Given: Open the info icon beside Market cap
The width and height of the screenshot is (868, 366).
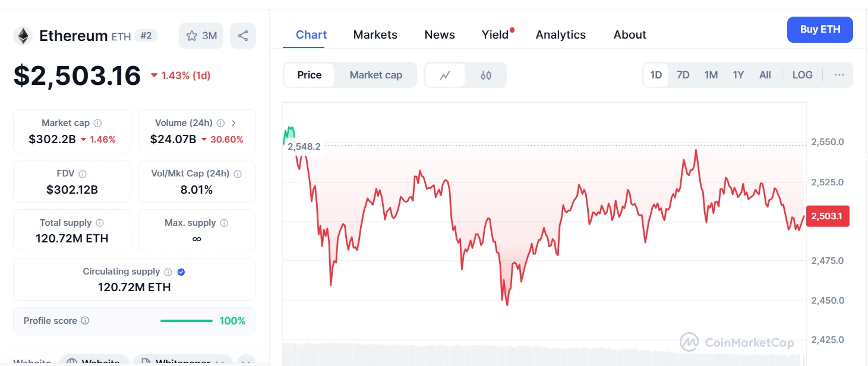Looking at the screenshot, I should (97, 123).
